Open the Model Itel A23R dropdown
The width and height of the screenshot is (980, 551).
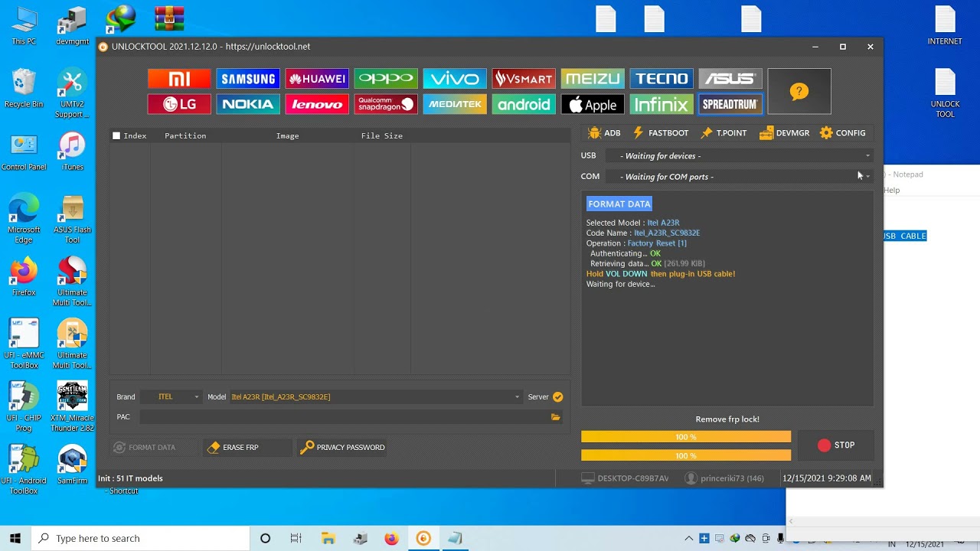coord(375,396)
